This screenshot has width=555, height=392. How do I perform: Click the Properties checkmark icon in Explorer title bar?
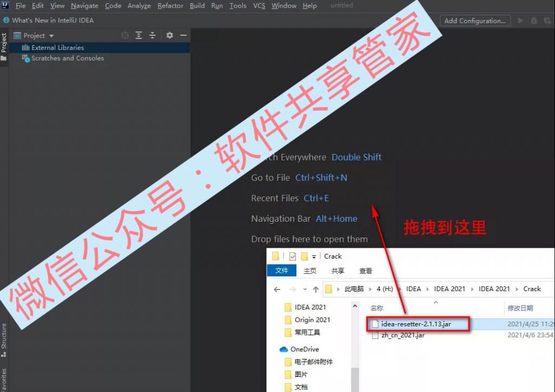pos(292,256)
